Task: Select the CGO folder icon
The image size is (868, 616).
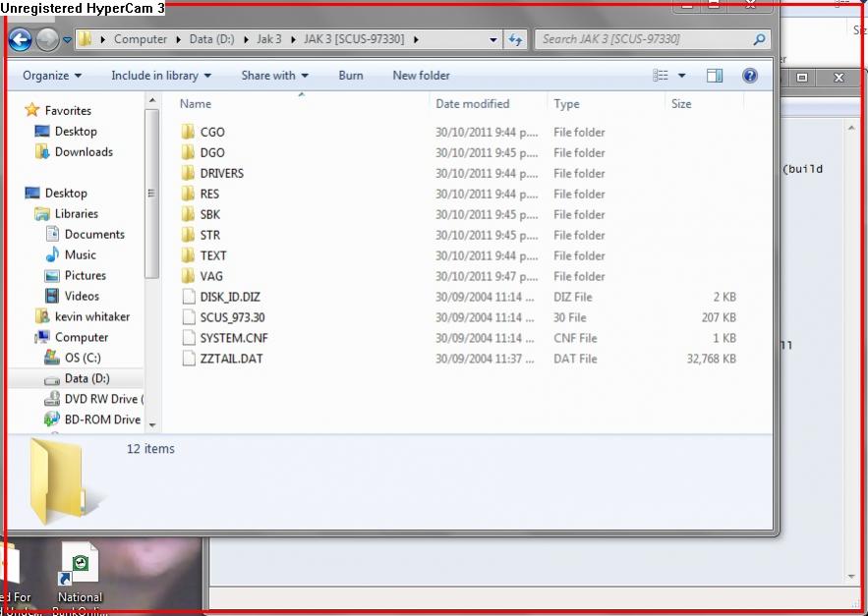Action: tap(188, 132)
